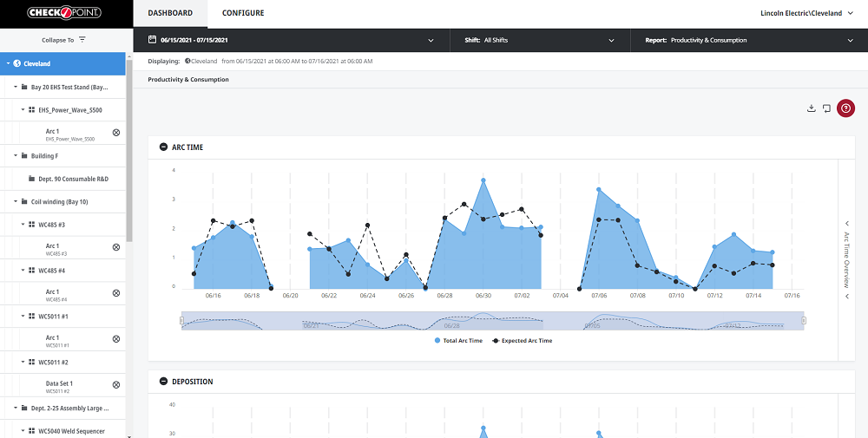Click folder icon for Coil winding (Bay 10)
The image size is (868, 438).
click(x=24, y=202)
